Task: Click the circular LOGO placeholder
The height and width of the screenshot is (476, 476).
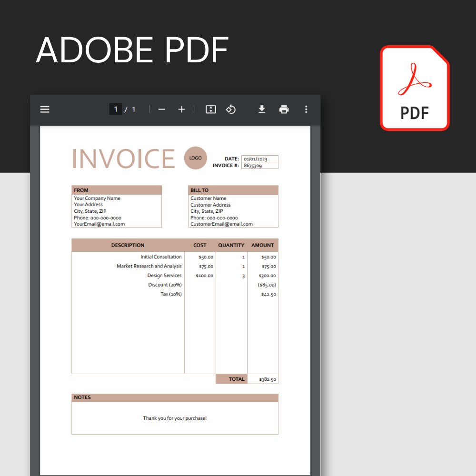Action: click(195, 158)
